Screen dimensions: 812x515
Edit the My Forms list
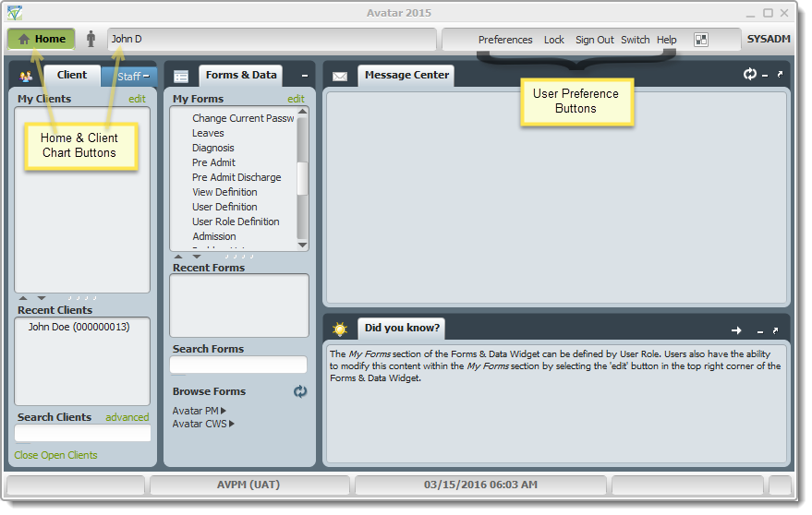click(296, 99)
